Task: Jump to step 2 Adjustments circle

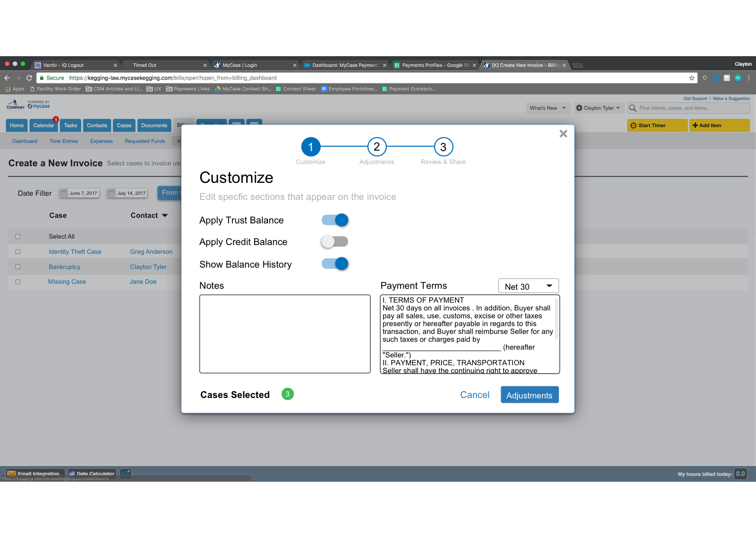Action: 377,147
